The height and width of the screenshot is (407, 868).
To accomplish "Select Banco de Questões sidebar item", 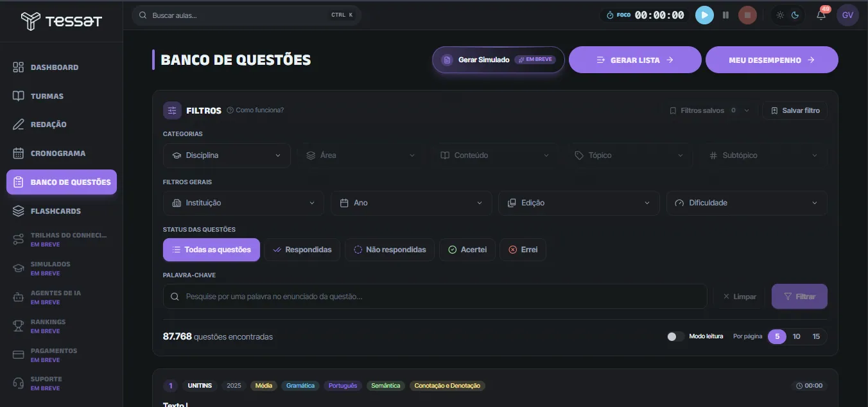I will click(x=62, y=182).
